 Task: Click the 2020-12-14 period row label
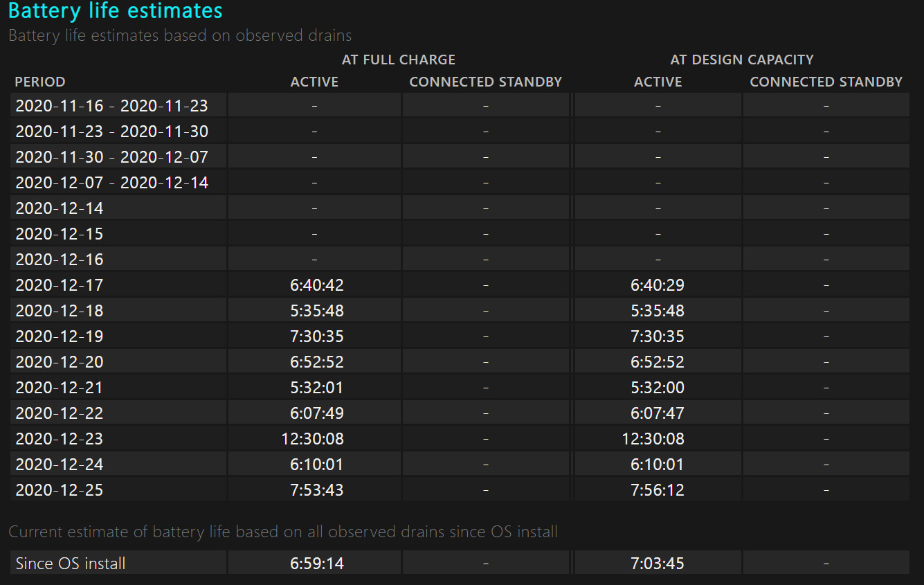[x=60, y=208]
